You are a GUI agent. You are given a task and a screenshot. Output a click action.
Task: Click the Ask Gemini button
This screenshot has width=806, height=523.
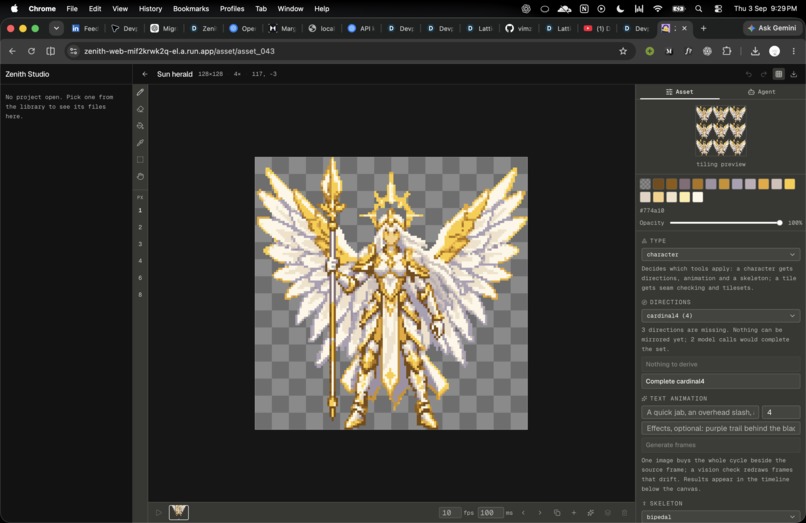(772, 28)
